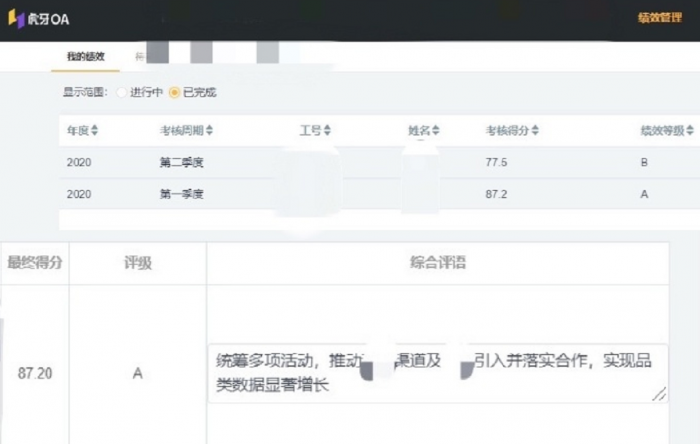Image resolution: width=700 pixels, height=444 pixels.
Task: Click the 第一季度 cell
Action: 182,194
